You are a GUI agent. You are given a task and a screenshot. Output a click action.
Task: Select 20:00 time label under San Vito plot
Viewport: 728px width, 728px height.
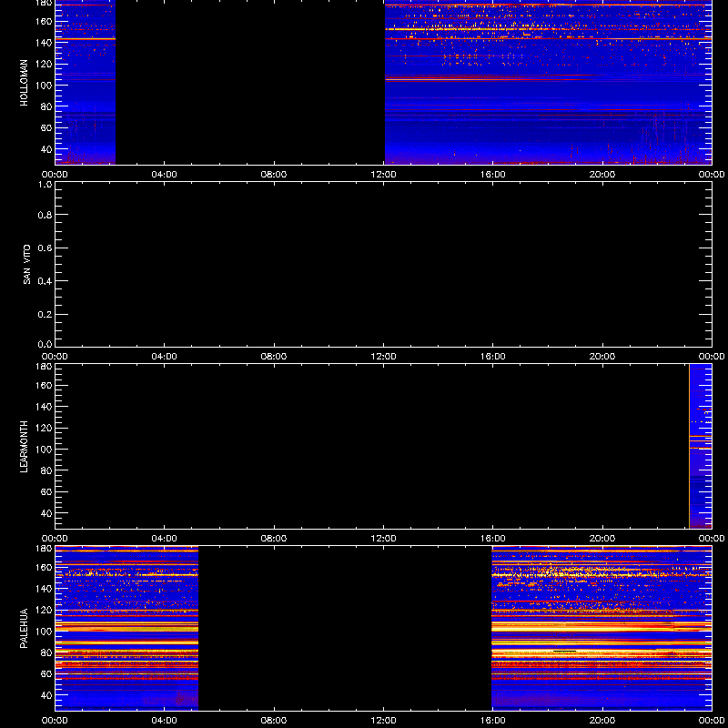pyautogui.click(x=602, y=357)
